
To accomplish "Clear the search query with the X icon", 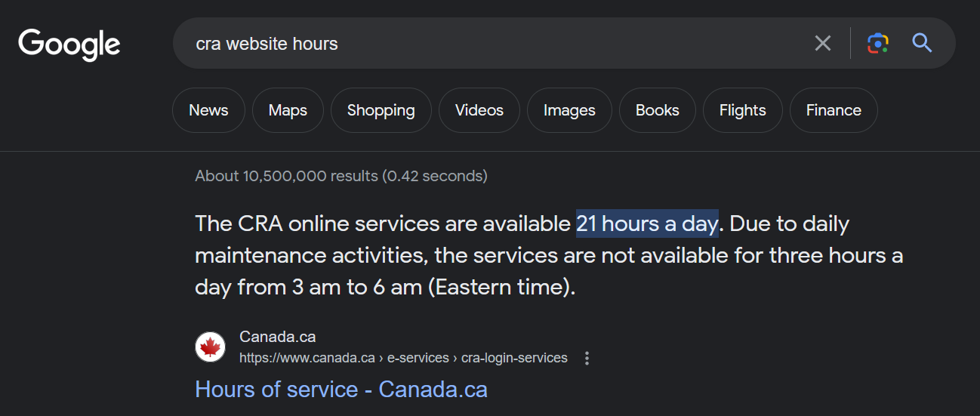I will (x=823, y=43).
